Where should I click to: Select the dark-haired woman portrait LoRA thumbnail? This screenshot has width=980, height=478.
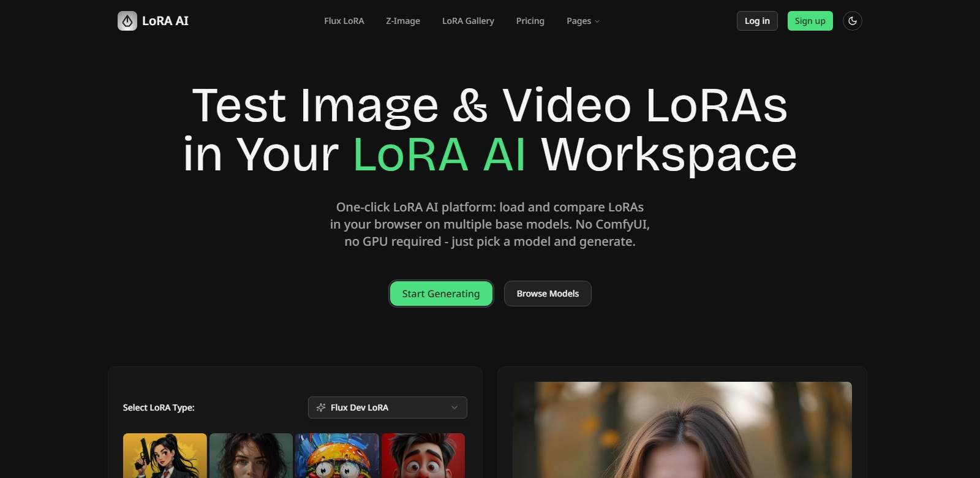(251, 455)
